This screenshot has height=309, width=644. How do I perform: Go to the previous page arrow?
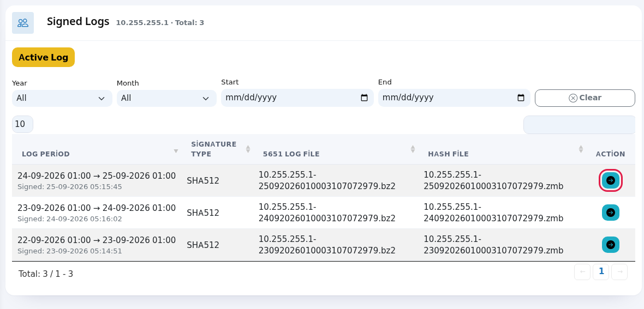tap(582, 271)
